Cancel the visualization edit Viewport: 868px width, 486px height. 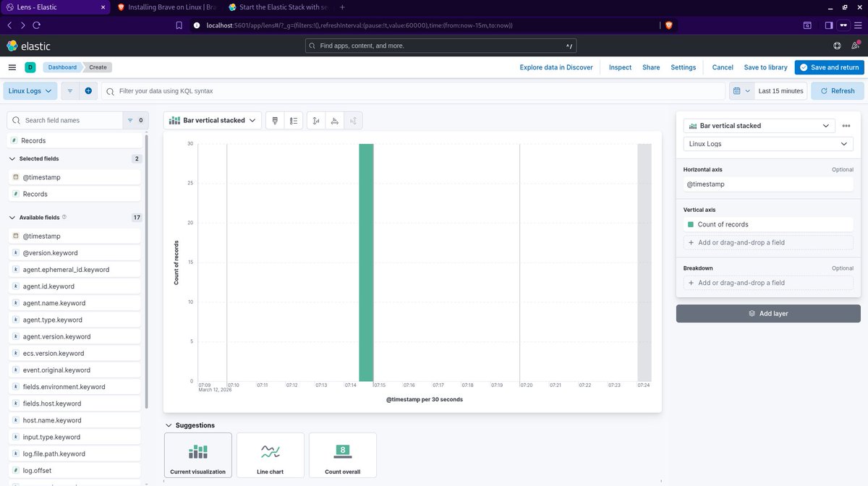coord(723,67)
